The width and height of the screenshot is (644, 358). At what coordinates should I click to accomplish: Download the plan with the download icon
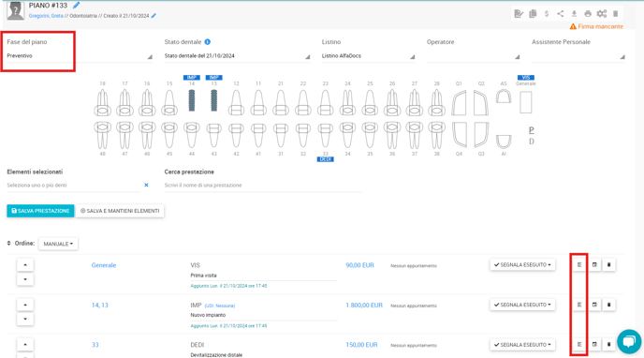pos(574,14)
